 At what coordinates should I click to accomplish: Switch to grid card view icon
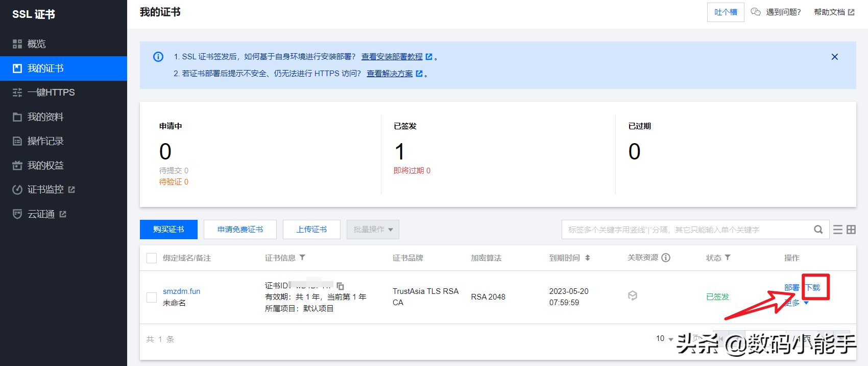(x=851, y=230)
